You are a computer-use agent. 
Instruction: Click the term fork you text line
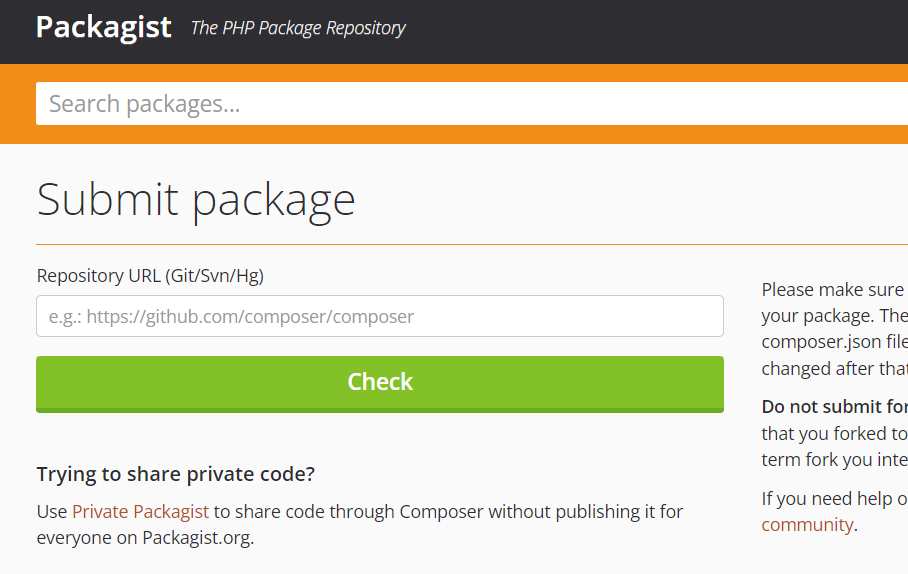click(x=834, y=459)
